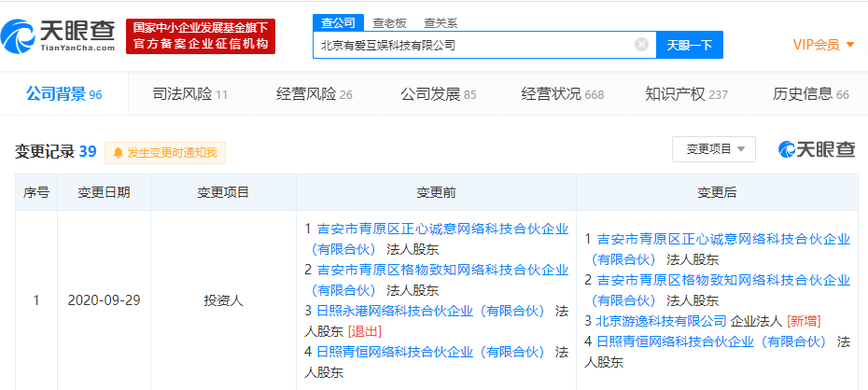Open the 公司背景 96 tab
This screenshot has width=868, height=390.
click(63, 94)
